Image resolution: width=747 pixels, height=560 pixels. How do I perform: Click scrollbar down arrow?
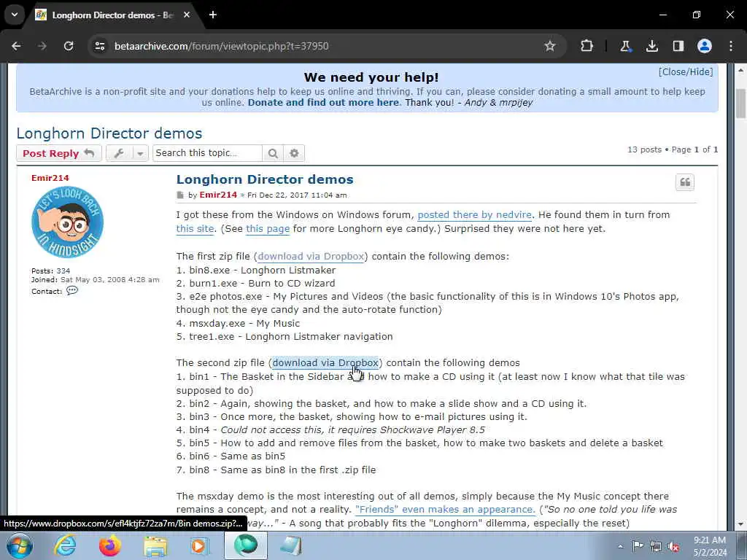(741, 525)
